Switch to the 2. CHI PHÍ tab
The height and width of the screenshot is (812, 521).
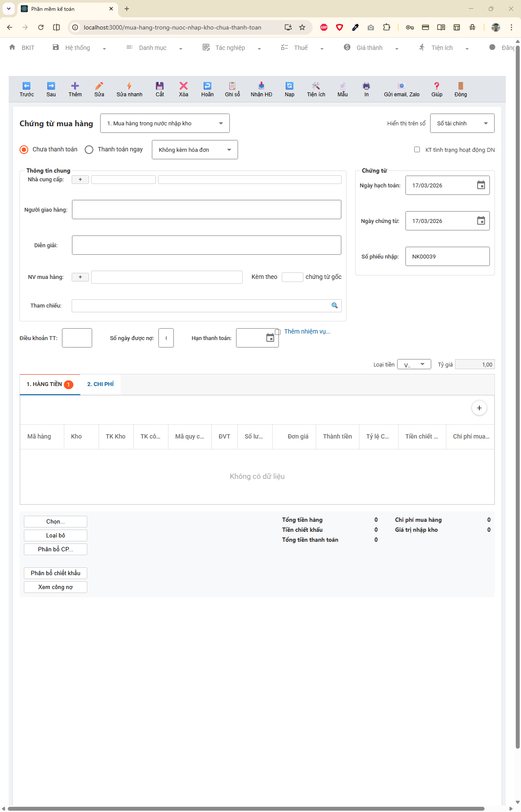coord(100,384)
